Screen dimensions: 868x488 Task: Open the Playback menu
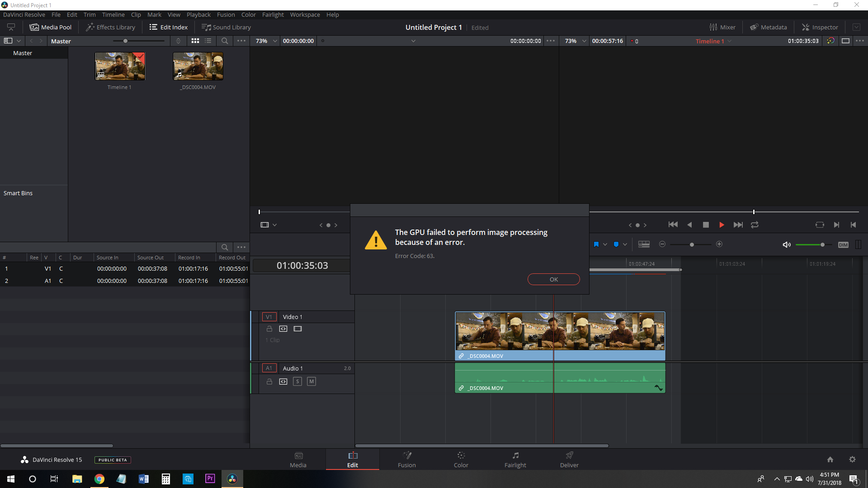(x=198, y=14)
